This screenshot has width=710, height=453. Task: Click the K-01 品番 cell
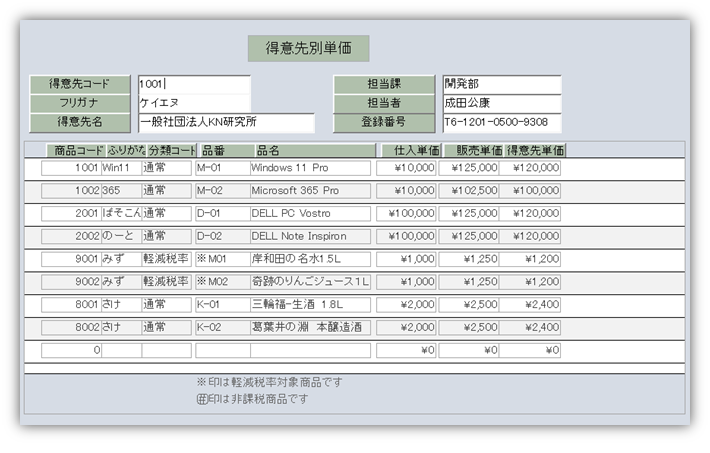point(221,304)
